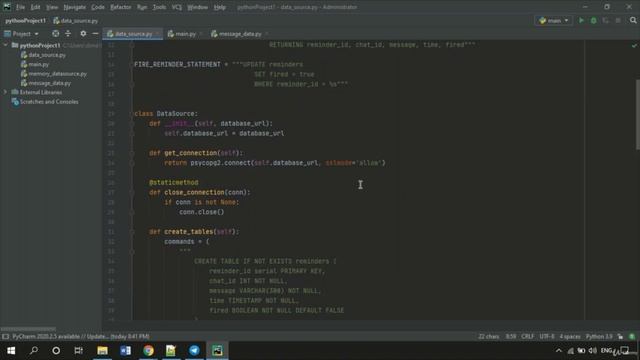Click line:column indicator 8:59 in status bar
This screenshot has height=360, width=640.
tap(511, 337)
